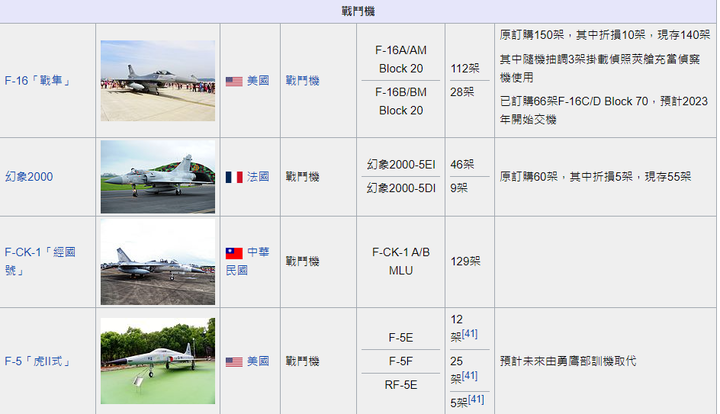Select the F-16A/AM Block 20 cell

[x=401, y=59]
